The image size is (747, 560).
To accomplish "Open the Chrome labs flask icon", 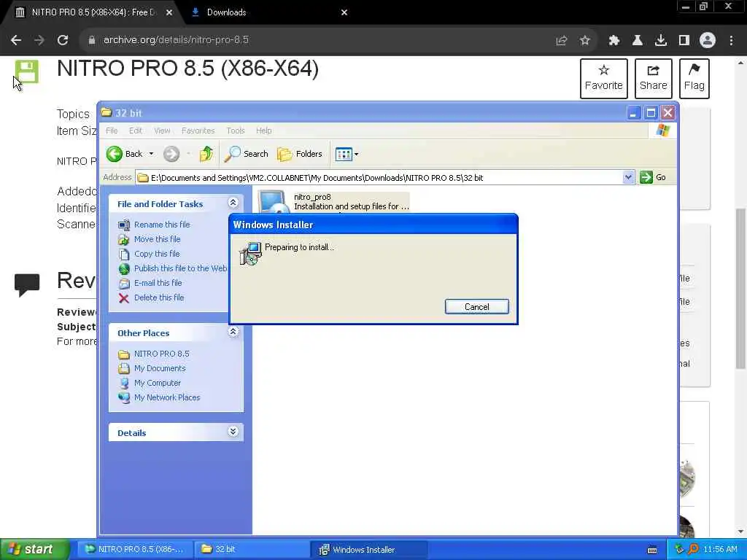I will pyautogui.click(x=638, y=41).
